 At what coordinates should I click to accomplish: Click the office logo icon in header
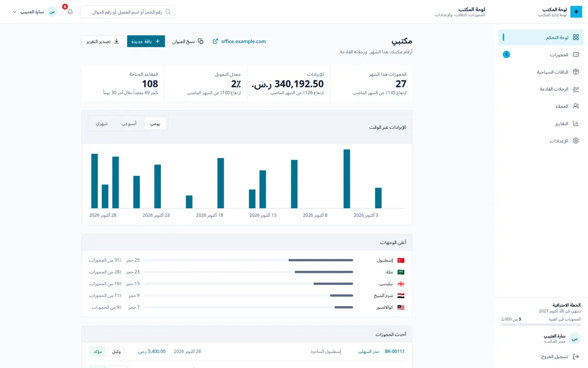click(576, 12)
